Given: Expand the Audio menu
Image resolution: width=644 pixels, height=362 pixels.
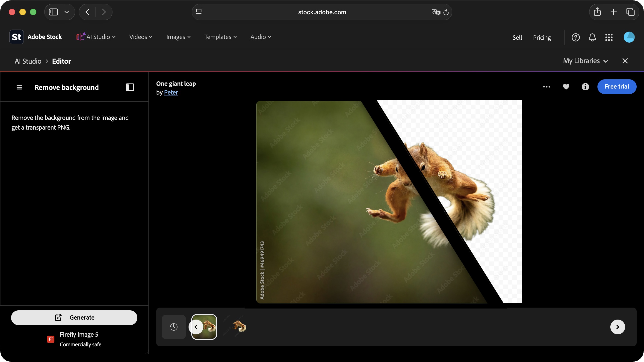Looking at the screenshot, I should (261, 37).
